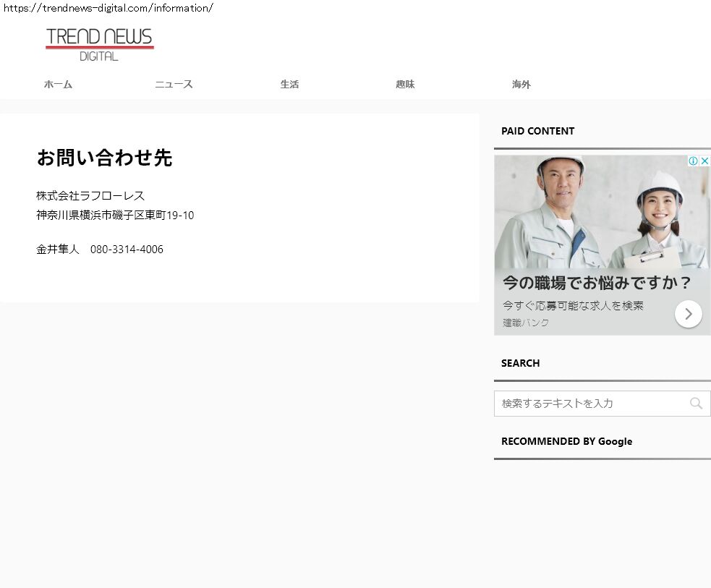The height and width of the screenshot is (588, 711).
Task: Open the ホーム menu item
Action: [x=58, y=85]
